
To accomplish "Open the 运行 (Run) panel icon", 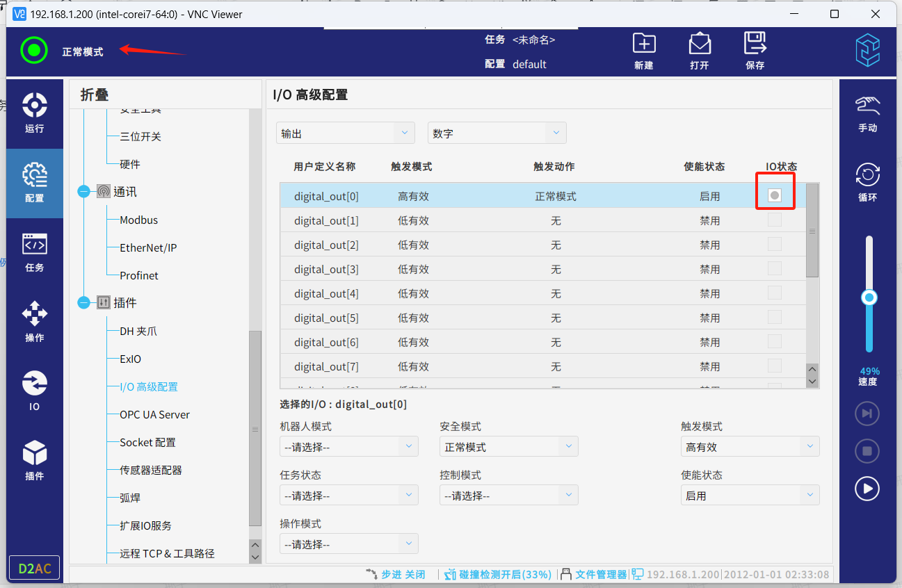I will [34, 112].
